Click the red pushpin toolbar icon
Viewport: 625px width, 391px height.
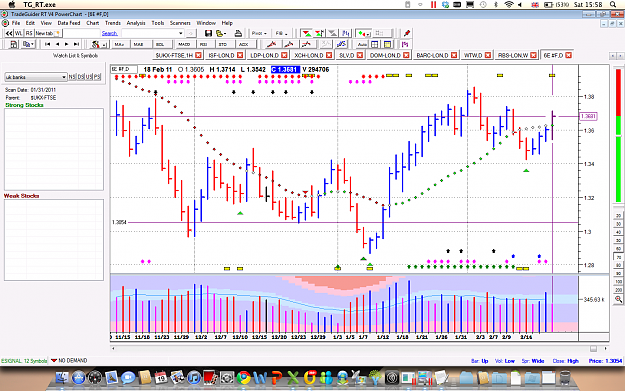pos(407,33)
